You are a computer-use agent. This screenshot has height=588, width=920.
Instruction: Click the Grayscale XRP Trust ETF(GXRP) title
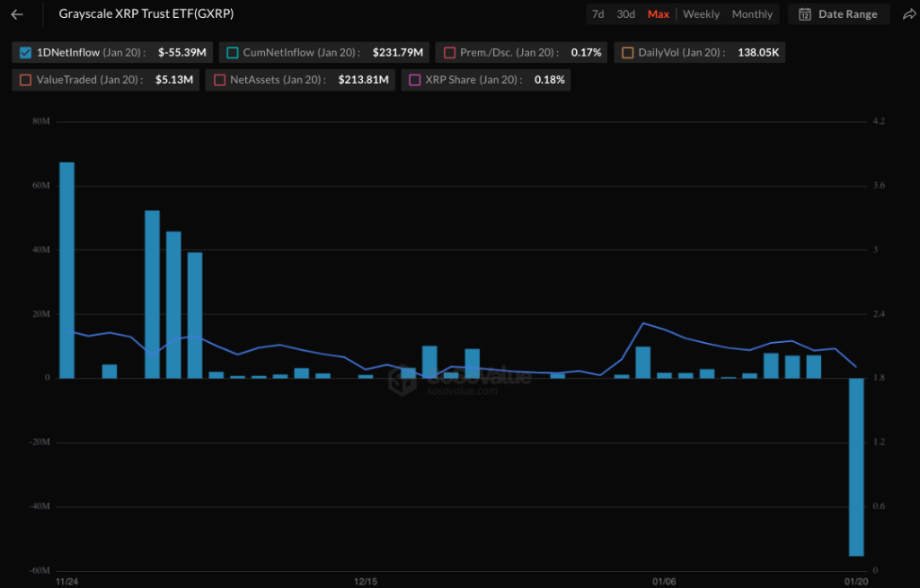tap(146, 13)
